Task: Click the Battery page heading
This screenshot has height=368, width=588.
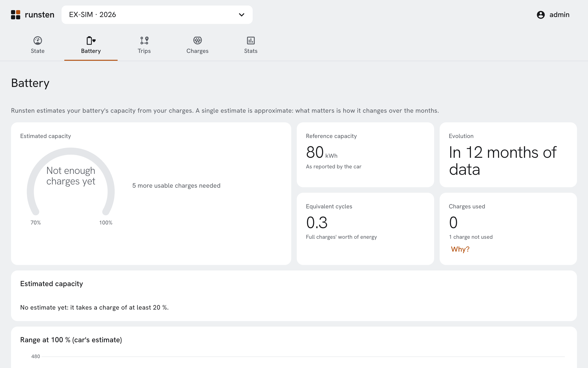Action: (30, 83)
